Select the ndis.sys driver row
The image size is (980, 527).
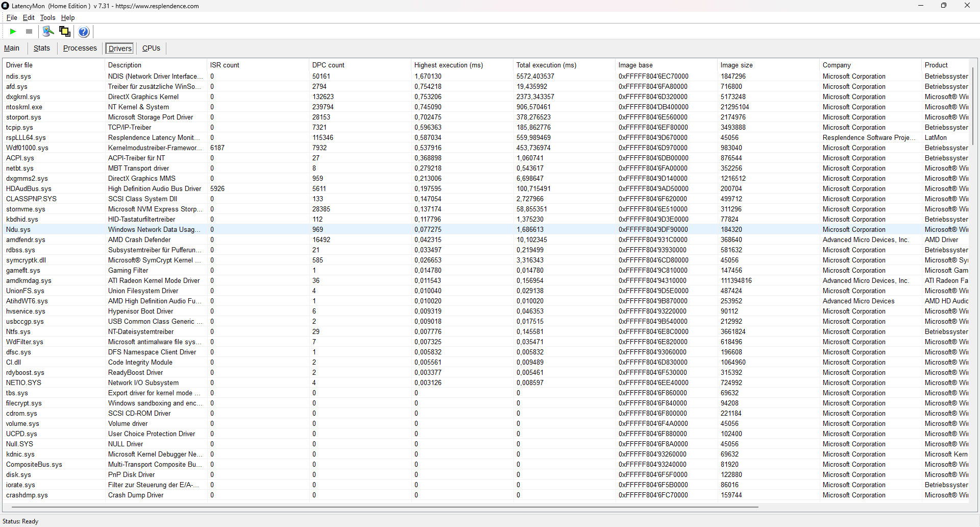486,76
